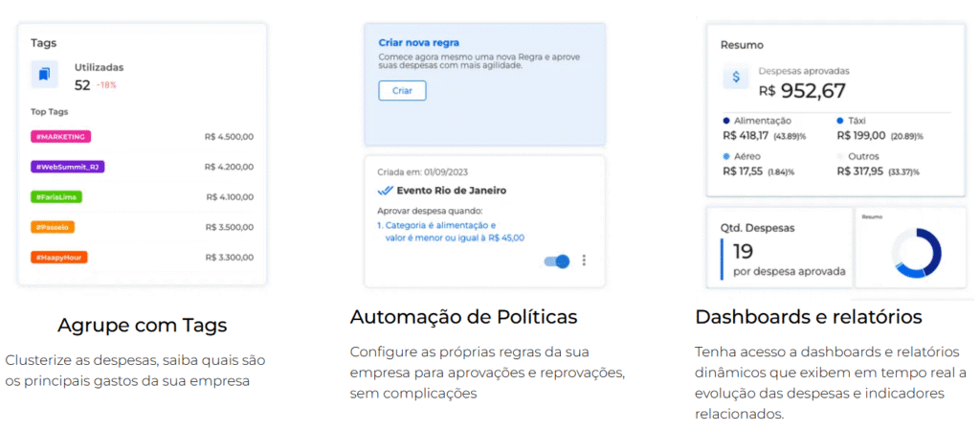This screenshot has height=431, width=980.
Task: Click the Qtd. Despesas card
Action: [777, 249]
